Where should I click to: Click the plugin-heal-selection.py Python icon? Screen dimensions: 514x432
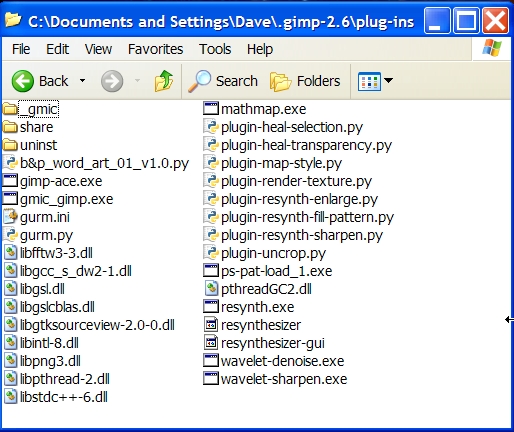[x=211, y=127]
